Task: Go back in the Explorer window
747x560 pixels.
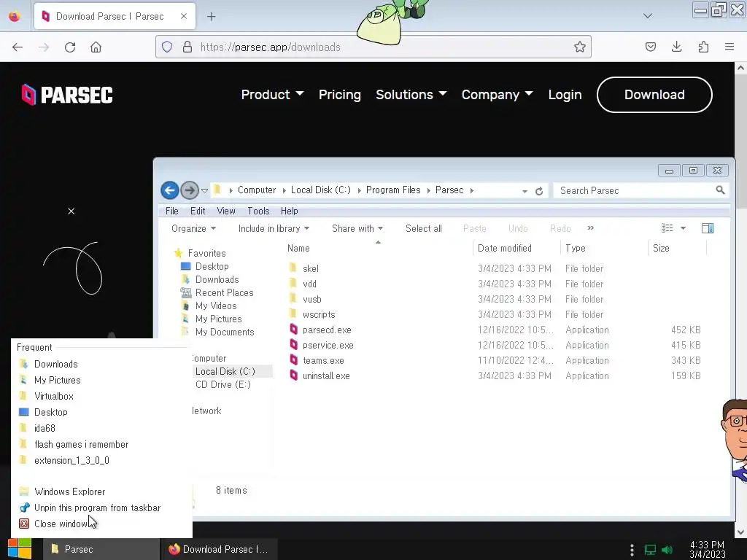Action: click(169, 190)
